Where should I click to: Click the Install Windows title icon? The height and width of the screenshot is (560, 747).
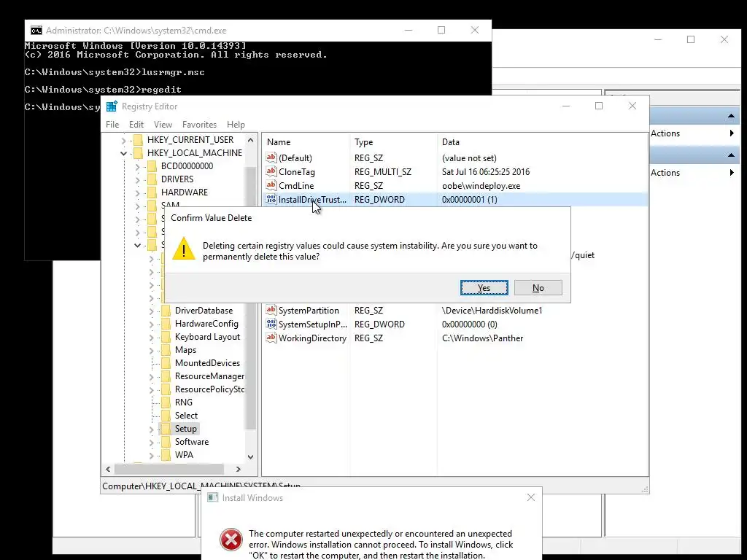(212, 497)
